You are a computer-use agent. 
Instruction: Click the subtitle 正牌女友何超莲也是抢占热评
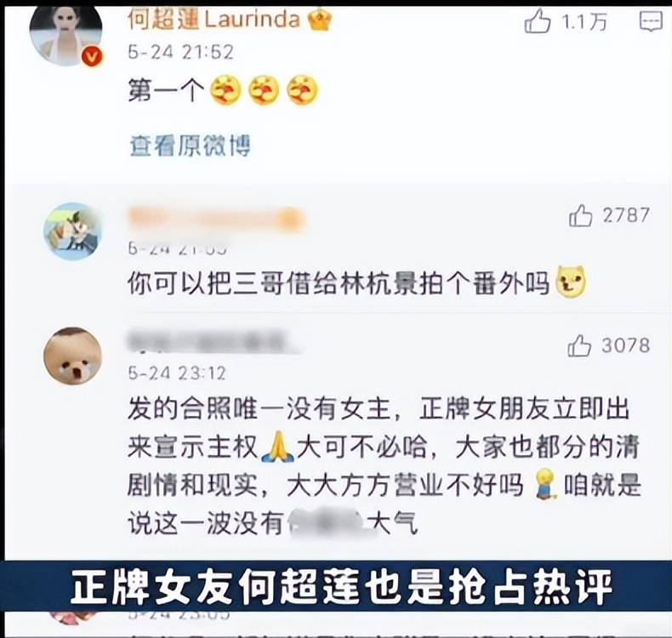tap(342, 586)
